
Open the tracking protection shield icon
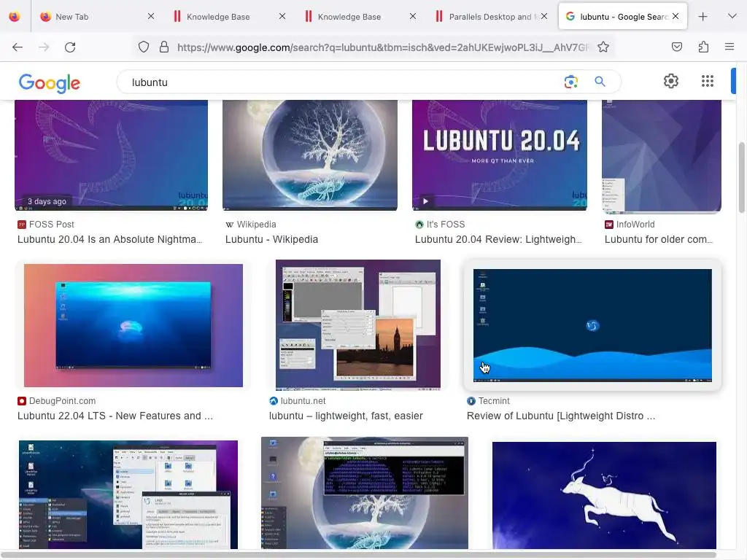click(144, 47)
